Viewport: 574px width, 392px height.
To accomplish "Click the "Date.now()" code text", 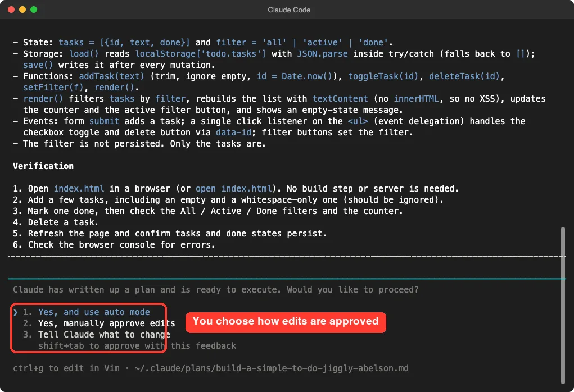I will click(x=307, y=76).
